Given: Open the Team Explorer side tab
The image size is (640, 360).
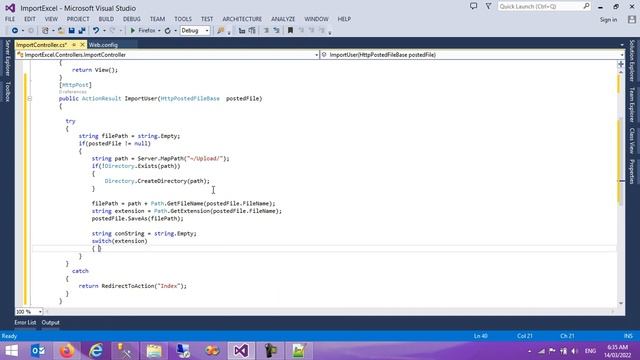Looking at the screenshot, I should coord(632,105).
